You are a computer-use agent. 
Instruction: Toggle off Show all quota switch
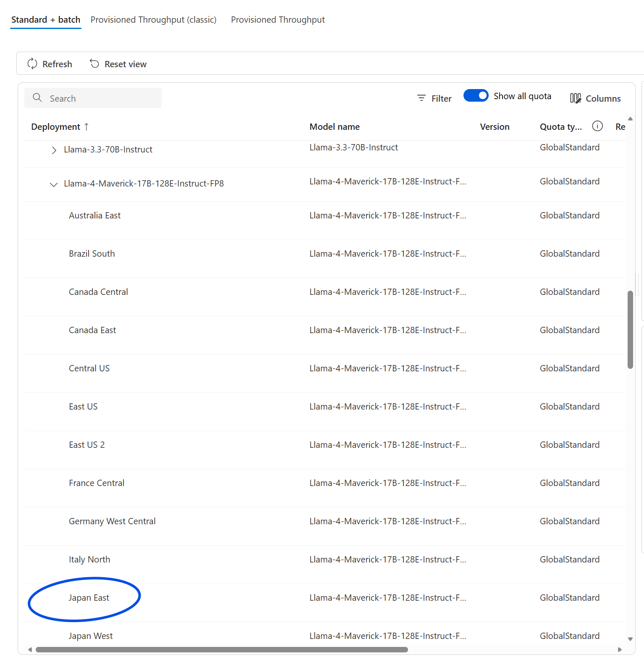pos(476,96)
